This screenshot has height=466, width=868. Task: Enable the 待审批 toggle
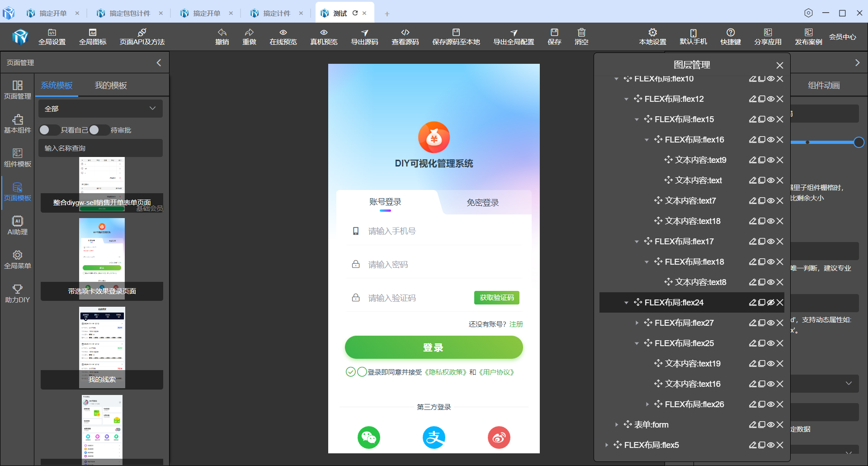click(x=94, y=130)
